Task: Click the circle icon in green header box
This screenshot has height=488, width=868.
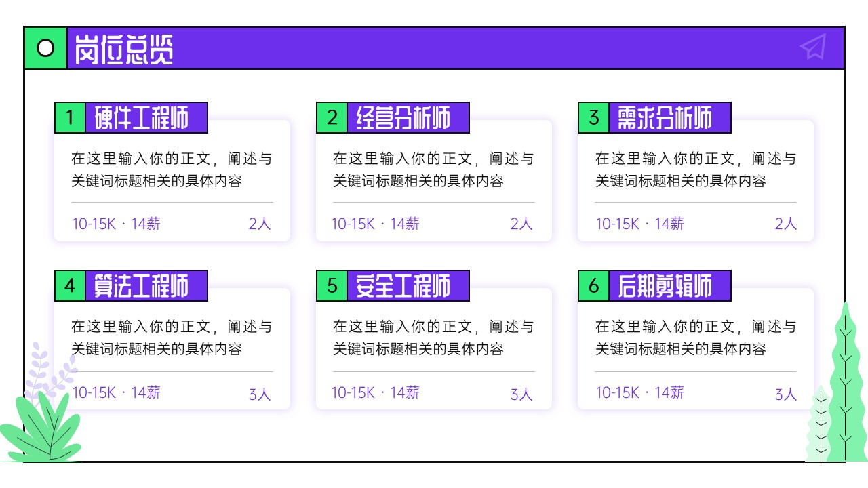Action: coord(45,48)
